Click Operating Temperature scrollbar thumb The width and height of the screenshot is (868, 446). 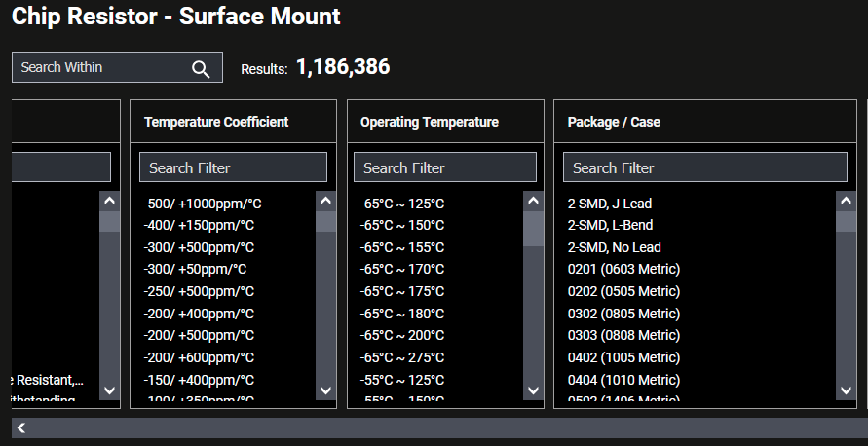click(x=533, y=229)
